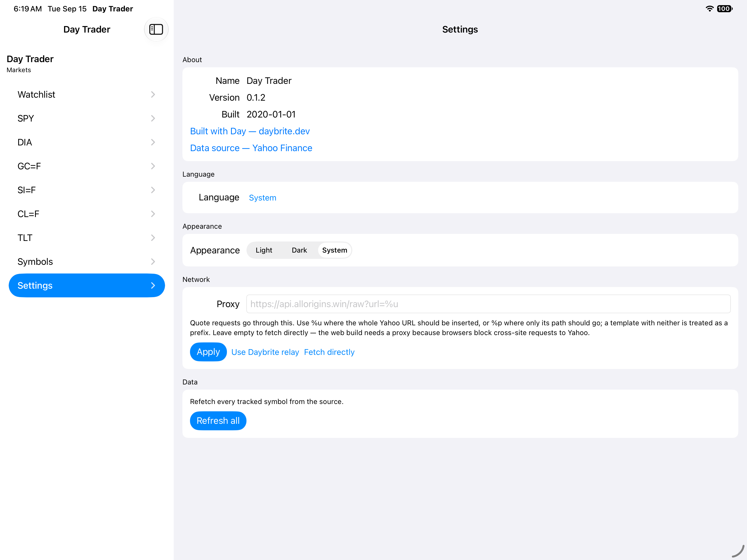The width and height of the screenshot is (747, 560).
Task: Open TLT in the sidebar
Action: pos(87,238)
